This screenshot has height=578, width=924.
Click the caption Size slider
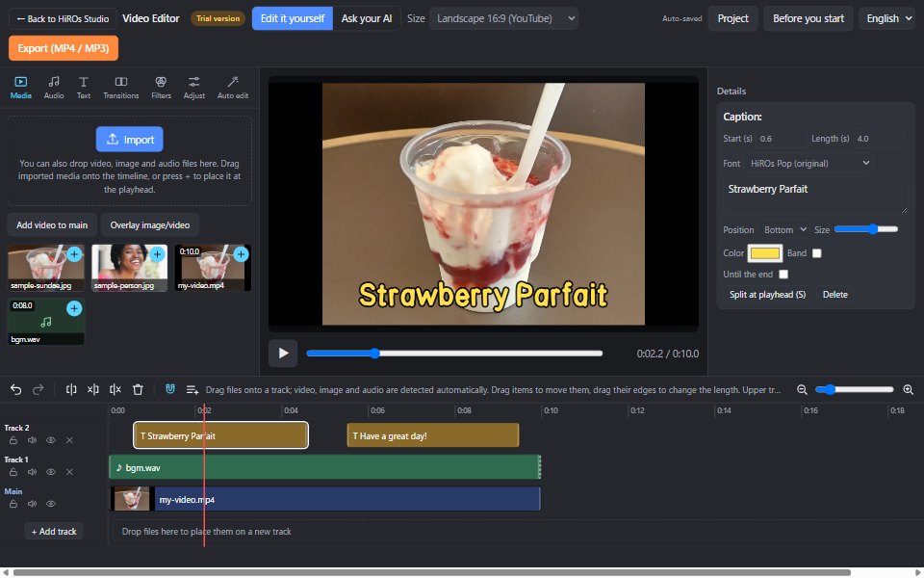click(865, 229)
